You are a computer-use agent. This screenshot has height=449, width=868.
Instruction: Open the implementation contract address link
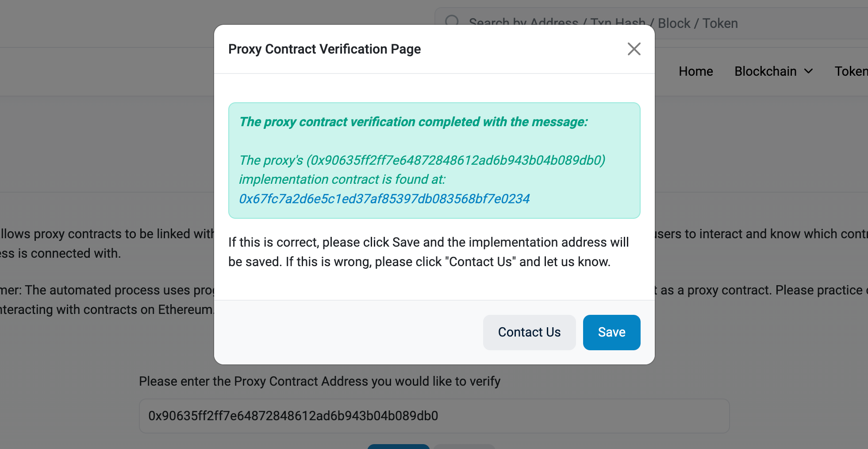click(384, 199)
